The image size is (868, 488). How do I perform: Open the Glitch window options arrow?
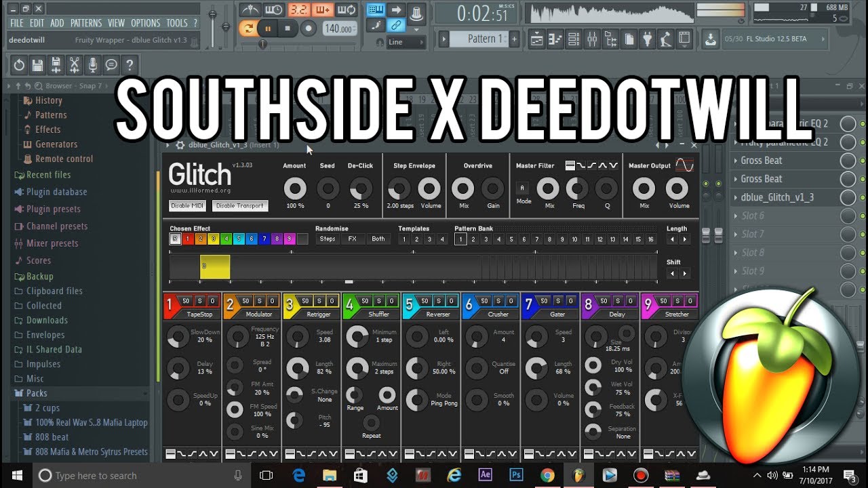coord(168,145)
